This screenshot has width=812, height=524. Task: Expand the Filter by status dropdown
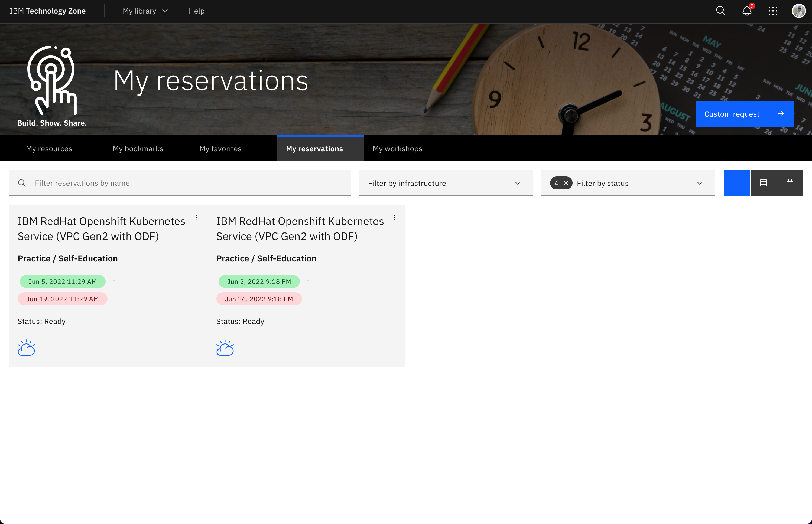699,183
